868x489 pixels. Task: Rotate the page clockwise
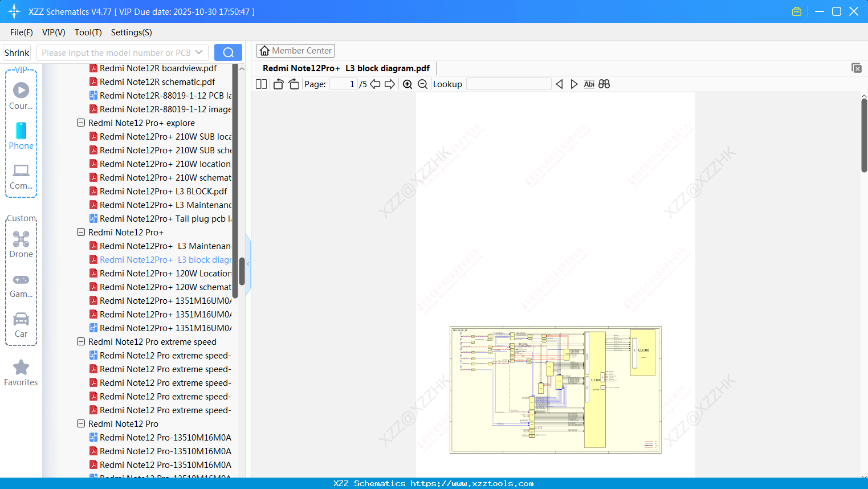coord(293,84)
